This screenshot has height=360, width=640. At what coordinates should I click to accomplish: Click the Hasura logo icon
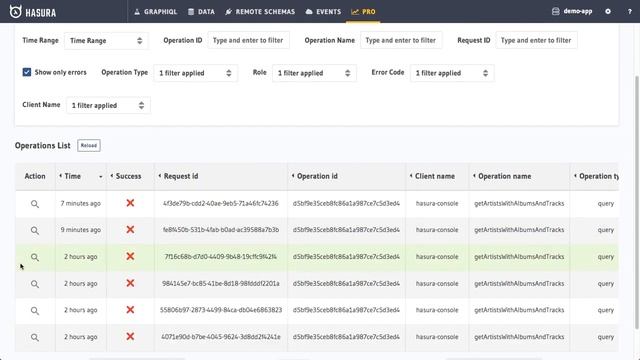(x=16, y=11)
